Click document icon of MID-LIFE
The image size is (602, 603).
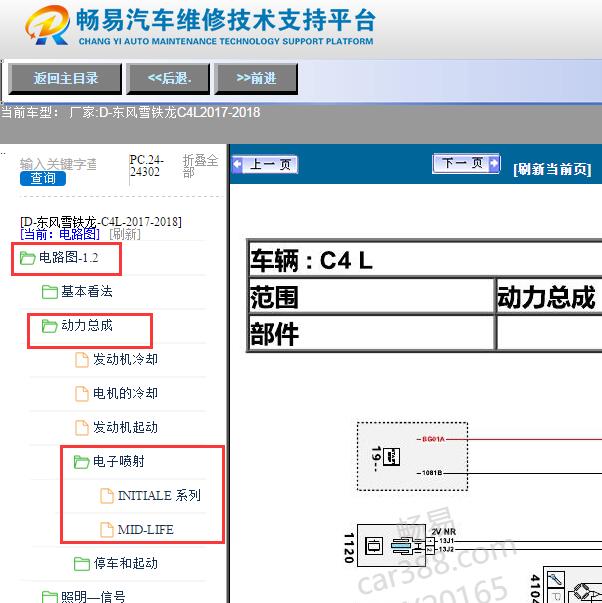pyautogui.click(x=107, y=530)
